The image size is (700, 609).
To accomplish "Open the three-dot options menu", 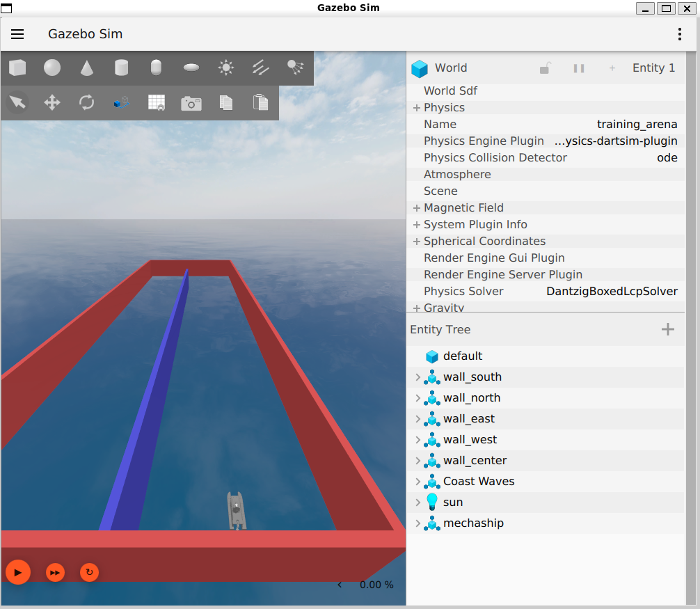I will (679, 34).
